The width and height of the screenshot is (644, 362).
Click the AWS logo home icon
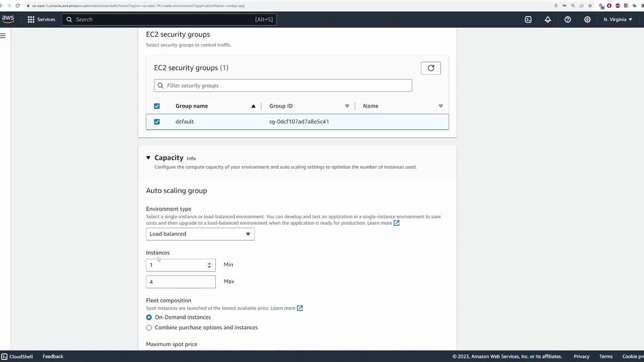point(8,19)
